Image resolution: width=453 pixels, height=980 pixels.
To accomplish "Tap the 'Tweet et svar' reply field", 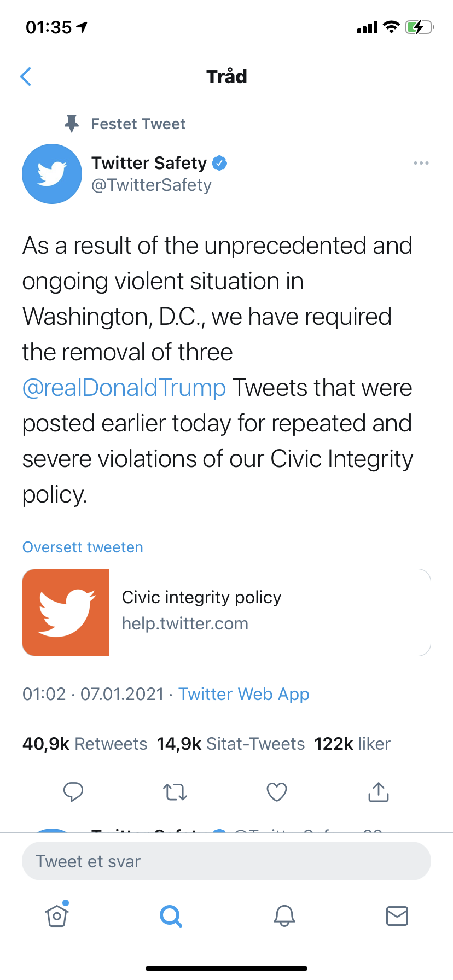I will 226,861.
